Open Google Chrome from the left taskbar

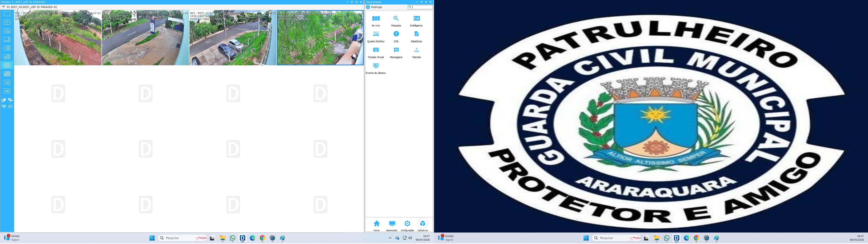coord(262,238)
